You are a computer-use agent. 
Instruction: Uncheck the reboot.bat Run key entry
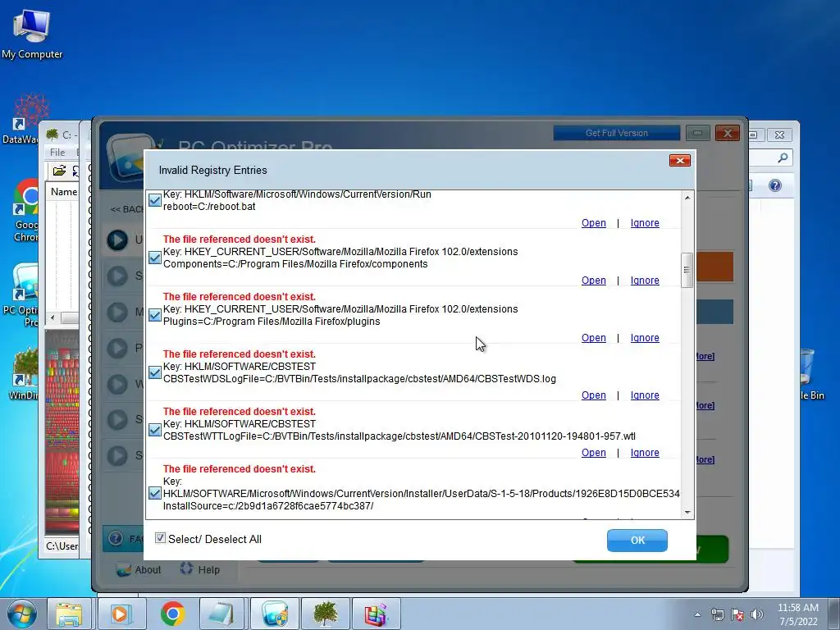[x=155, y=200]
